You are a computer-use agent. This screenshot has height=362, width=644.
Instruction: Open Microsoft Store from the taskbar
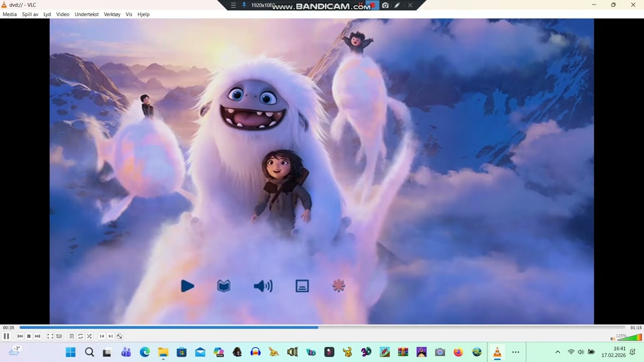pyautogui.click(x=182, y=352)
